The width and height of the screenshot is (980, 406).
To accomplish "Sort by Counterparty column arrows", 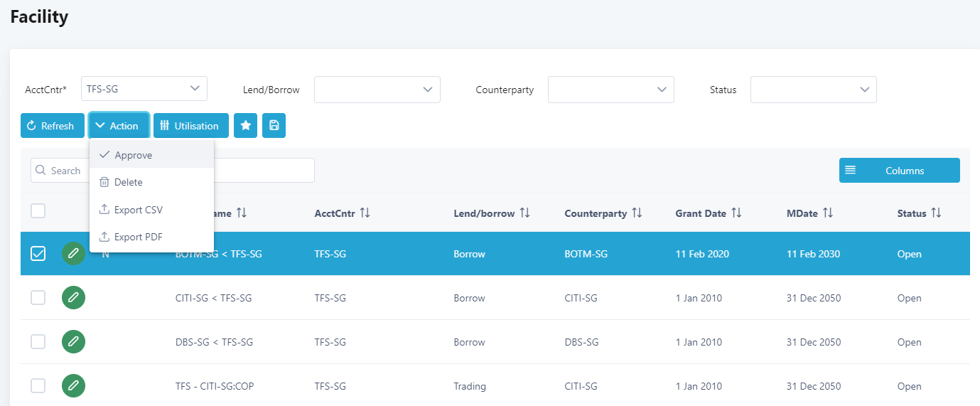I will pos(637,213).
